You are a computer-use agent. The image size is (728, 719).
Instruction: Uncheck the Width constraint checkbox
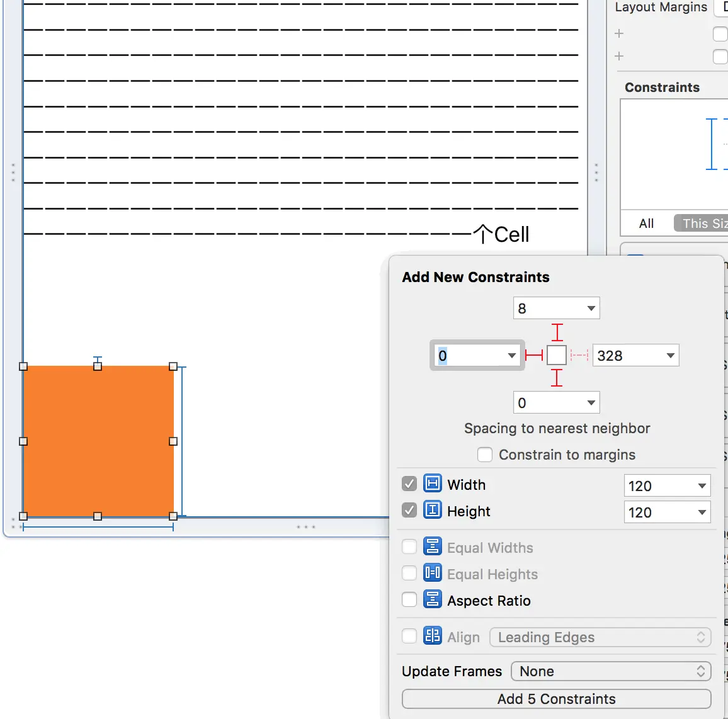coord(409,484)
